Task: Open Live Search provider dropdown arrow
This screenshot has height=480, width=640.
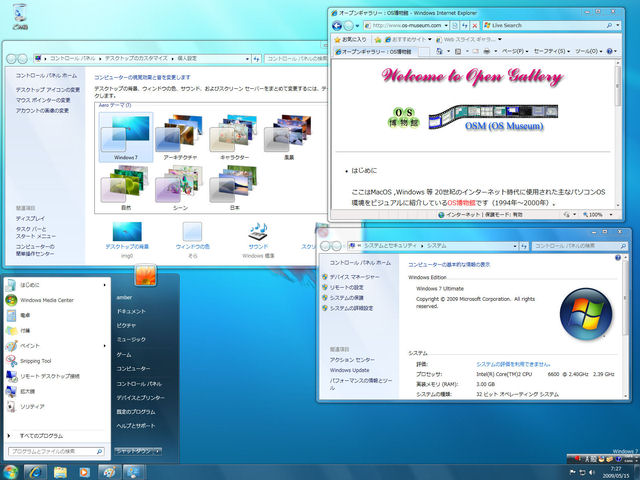Action: [x=618, y=25]
